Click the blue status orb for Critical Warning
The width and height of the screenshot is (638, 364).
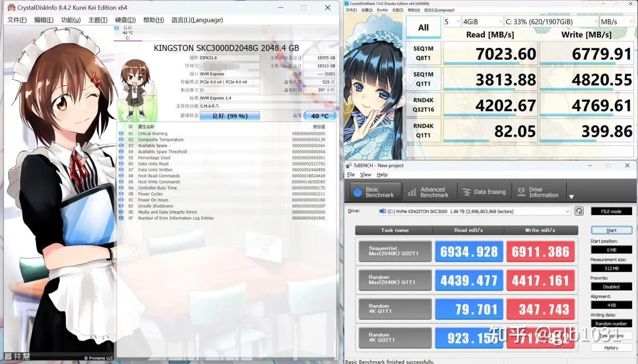click(x=121, y=133)
